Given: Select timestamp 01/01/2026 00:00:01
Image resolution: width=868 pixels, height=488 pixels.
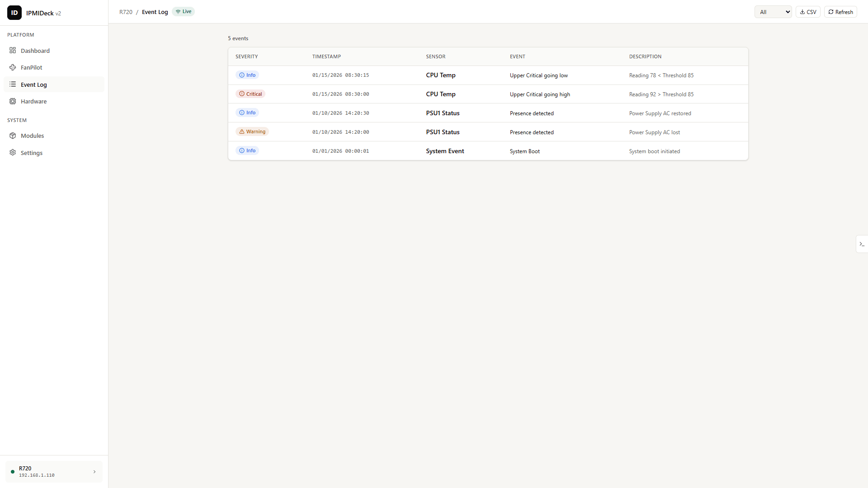Looking at the screenshot, I should (x=340, y=151).
